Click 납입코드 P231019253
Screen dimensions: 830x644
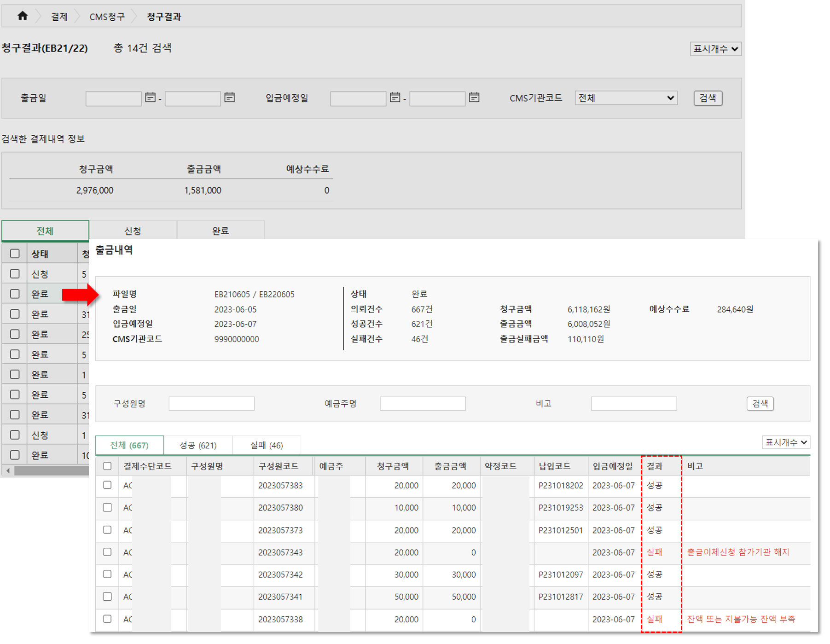click(561, 508)
